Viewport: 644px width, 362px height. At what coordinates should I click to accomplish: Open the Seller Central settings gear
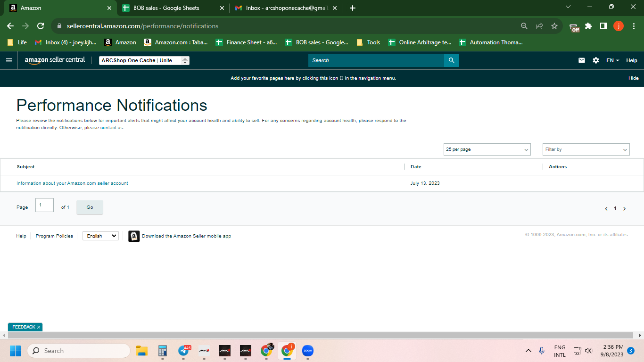[x=596, y=60]
